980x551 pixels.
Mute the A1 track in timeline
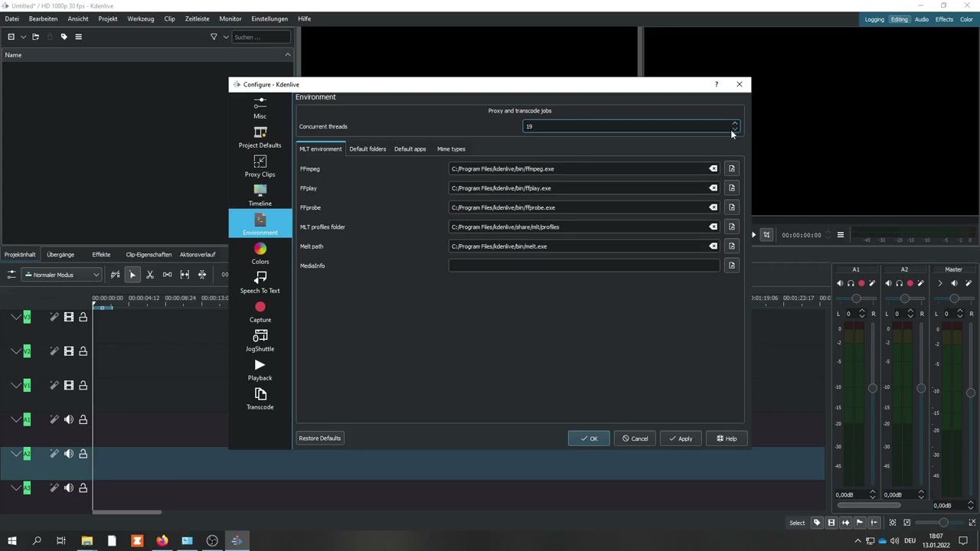click(x=68, y=419)
